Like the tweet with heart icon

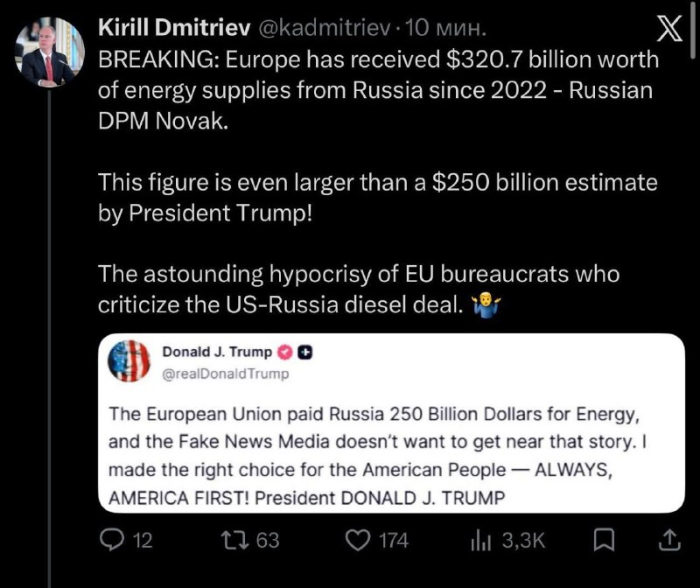click(x=358, y=540)
